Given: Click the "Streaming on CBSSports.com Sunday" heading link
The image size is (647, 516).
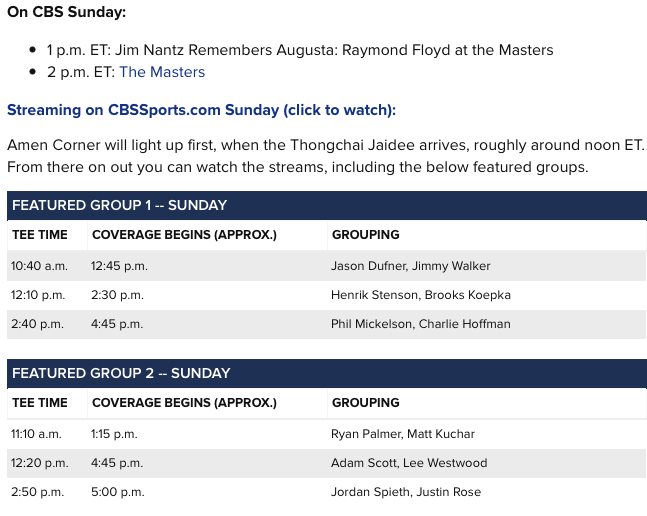Looking at the screenshot, I should 201,110.
